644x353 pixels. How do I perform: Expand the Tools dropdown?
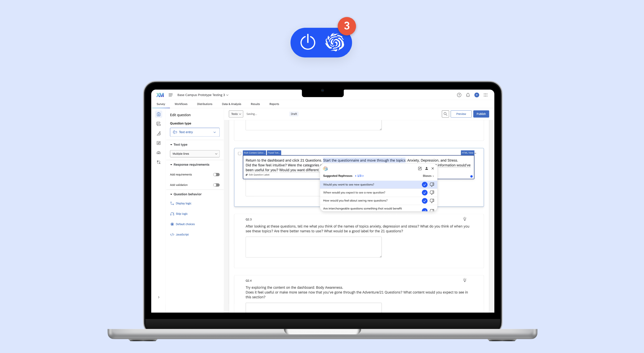coord(235,114)
